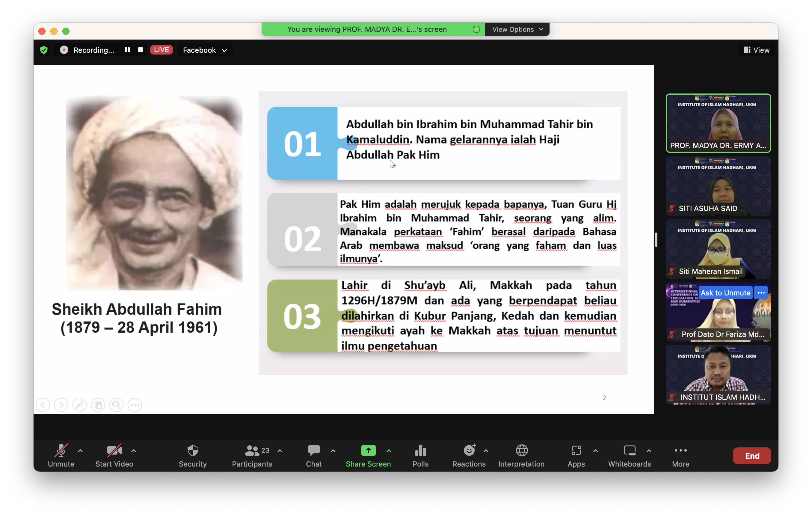Click the green encryption shield icon
Viewport: 812px width, 516px height.
pos(44,50)
